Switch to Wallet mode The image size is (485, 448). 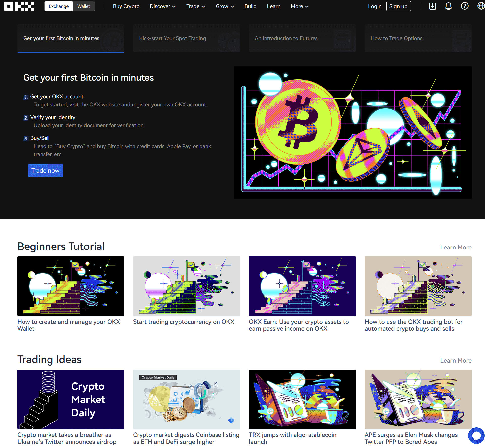click(84, 6)
